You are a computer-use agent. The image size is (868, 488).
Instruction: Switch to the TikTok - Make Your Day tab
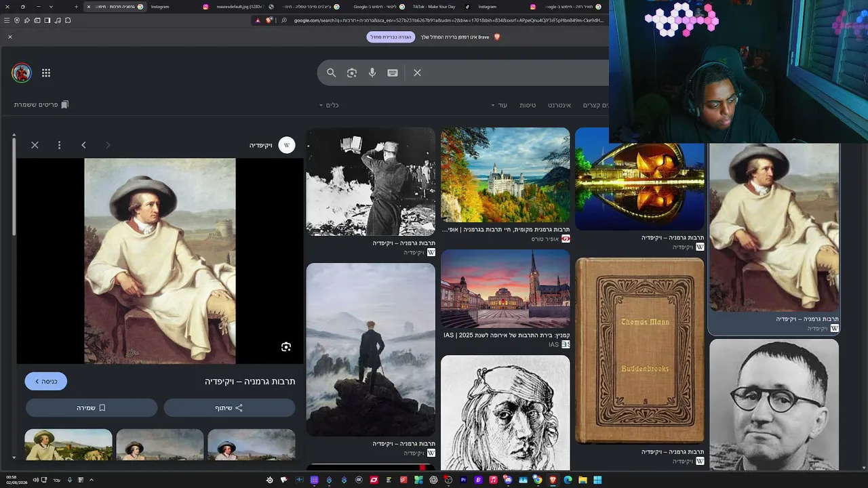[439, 7]
